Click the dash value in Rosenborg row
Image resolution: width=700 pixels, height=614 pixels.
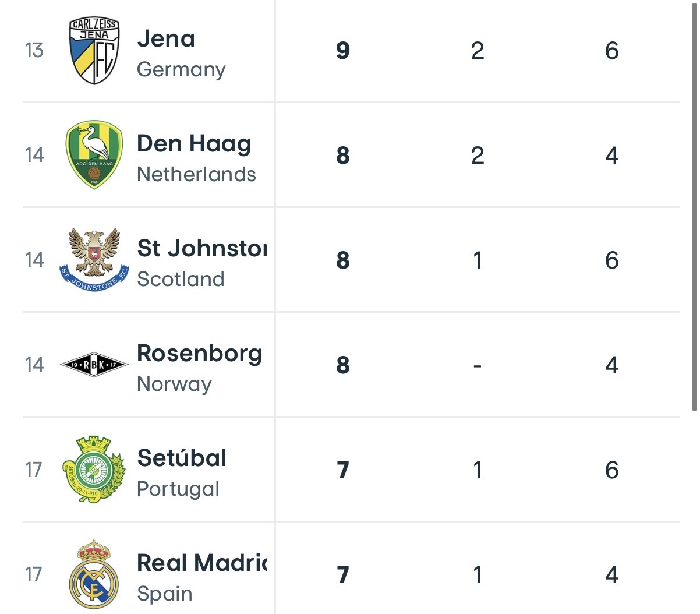[478, 366]
